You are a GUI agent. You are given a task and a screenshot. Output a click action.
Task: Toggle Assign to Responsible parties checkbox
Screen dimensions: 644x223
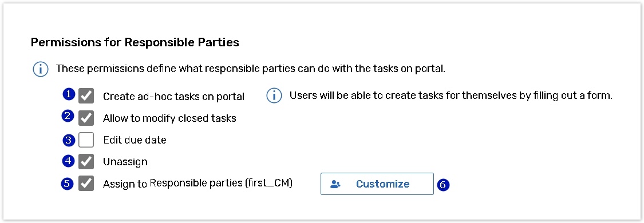coord(86,184)
